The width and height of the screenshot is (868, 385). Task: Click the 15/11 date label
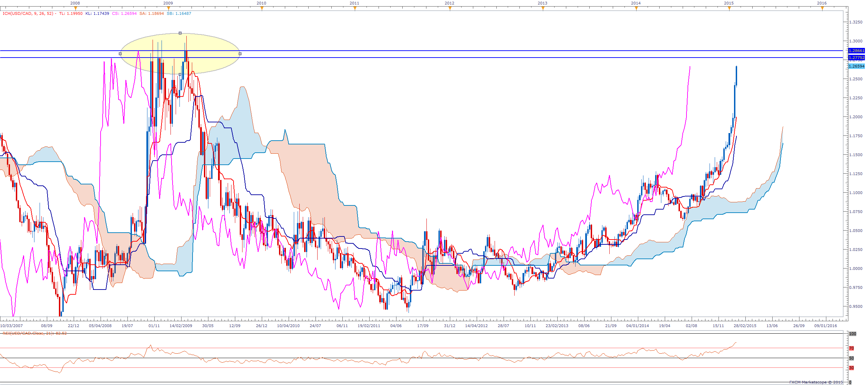718,326
